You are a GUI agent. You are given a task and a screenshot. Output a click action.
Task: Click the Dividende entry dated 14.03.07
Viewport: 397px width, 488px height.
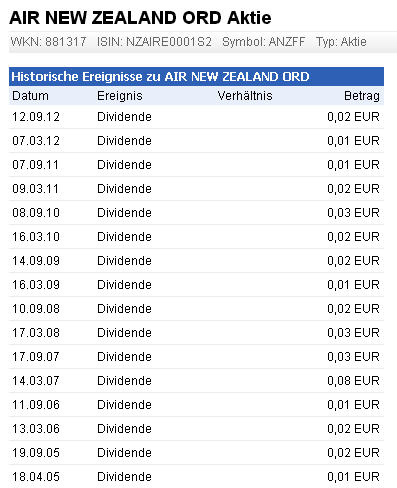point(124,381)
